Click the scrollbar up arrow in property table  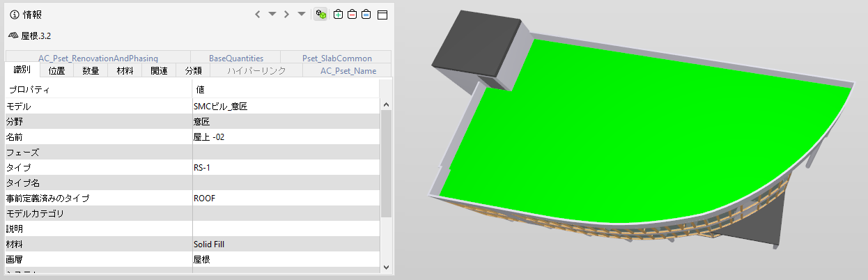pyautogui.click(x=386, y=104)
